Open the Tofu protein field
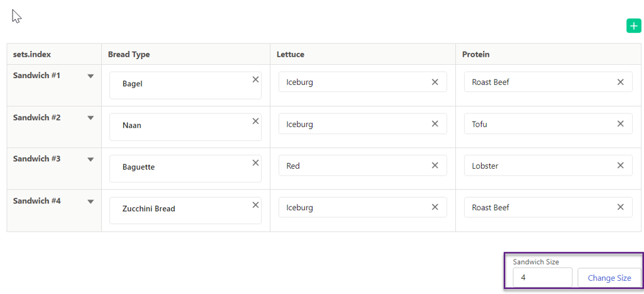Image resolution: width=644 pixels, height=294 pixels. click(x=548, y=124)
